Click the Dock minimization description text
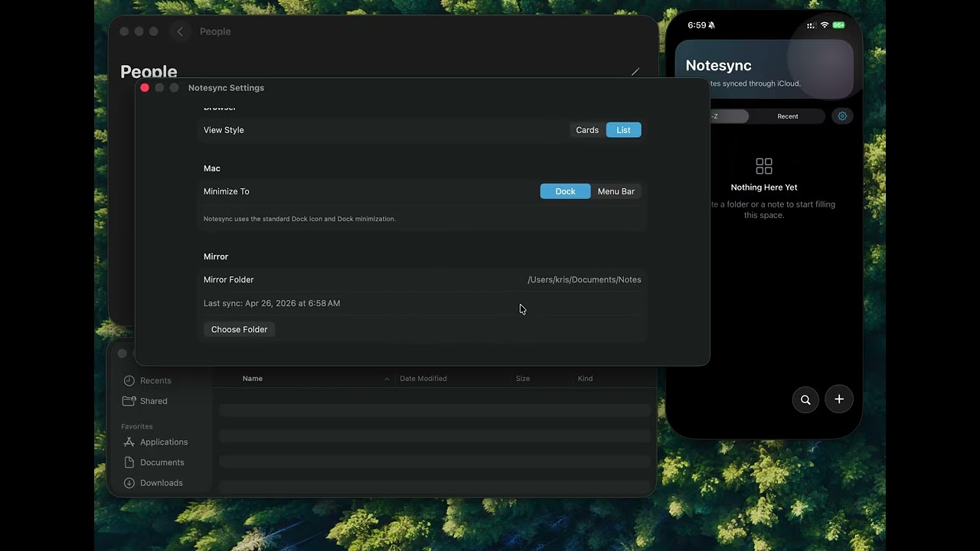This screenshot has width=980, height=551. point(299,219)
